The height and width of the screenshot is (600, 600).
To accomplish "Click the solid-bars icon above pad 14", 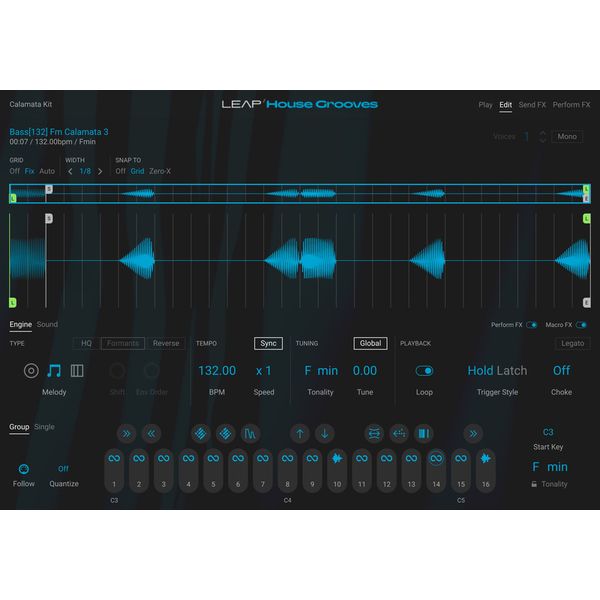I will [x=424, y=434].
